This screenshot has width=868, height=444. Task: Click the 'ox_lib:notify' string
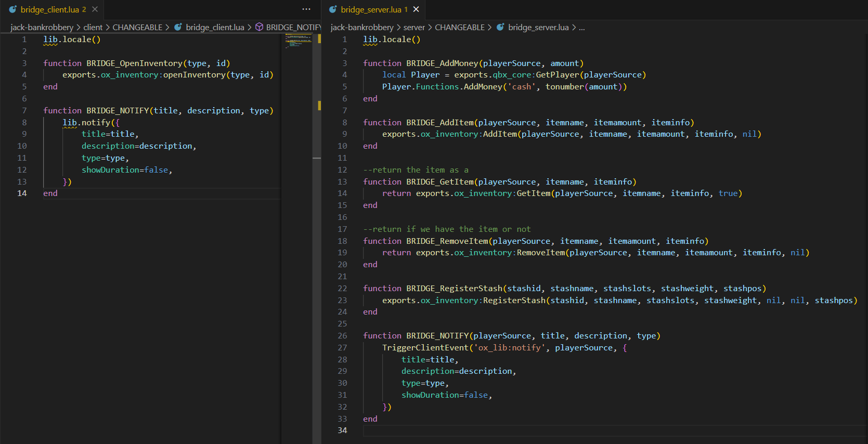(510, 347)
